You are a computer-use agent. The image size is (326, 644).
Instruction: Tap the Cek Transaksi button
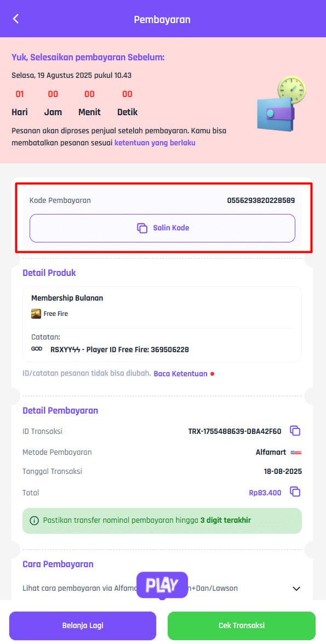point(242,625)
